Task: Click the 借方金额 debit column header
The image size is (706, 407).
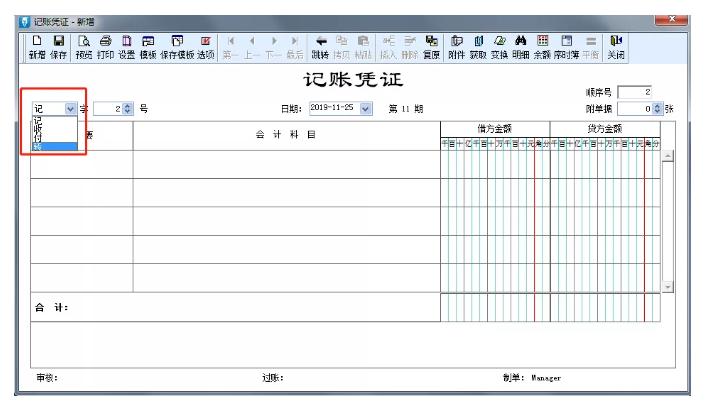Action: (495, 129)
